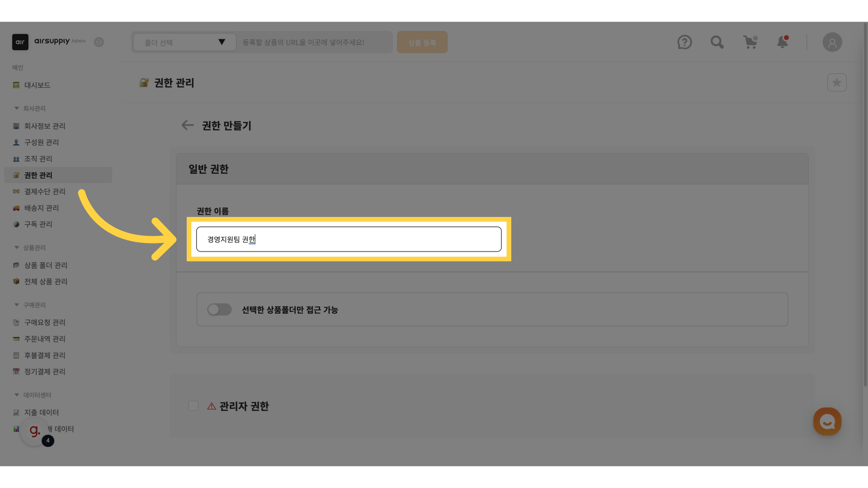Open 구성원 관리 in the sidebar
Viewport: 868px width, 488px height.
[x=42, y=142]
